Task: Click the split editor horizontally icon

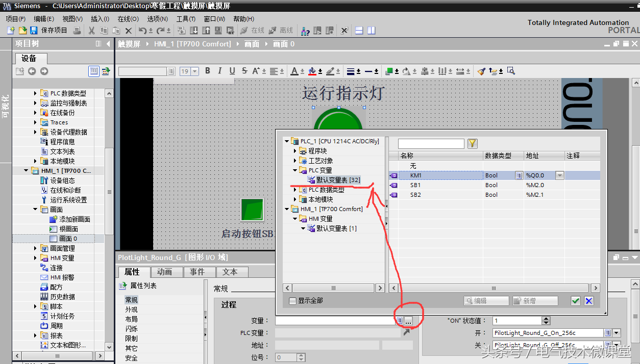Action: [x=359, y=31]
